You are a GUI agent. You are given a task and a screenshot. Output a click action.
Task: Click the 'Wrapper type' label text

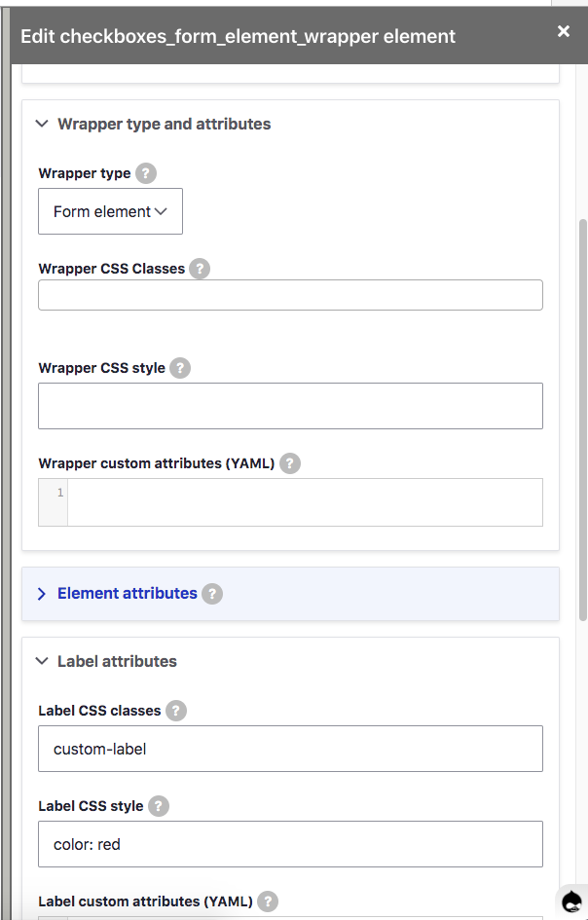pos(85,173)
